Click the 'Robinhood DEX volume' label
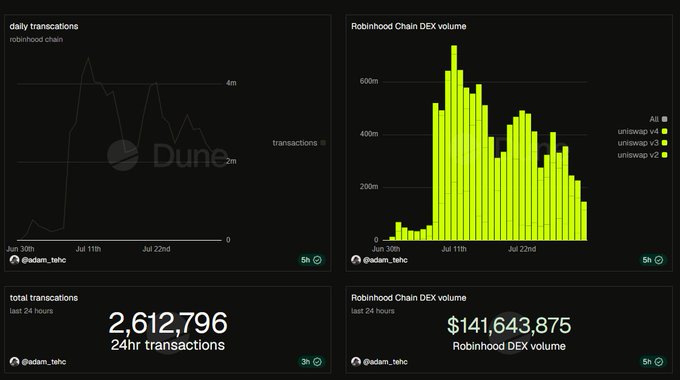This screenshot has width=680, height=380. 509,346
